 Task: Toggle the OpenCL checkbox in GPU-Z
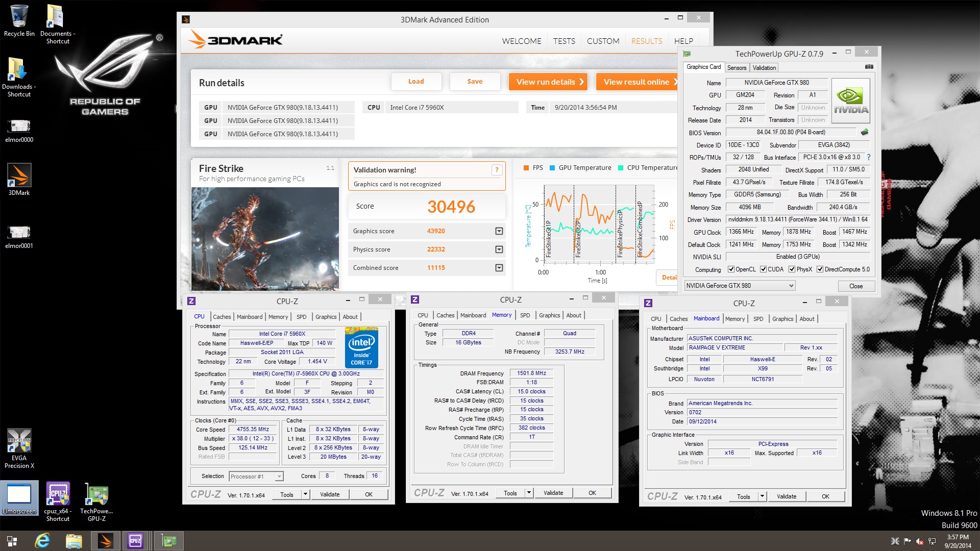tap(731, 269)
